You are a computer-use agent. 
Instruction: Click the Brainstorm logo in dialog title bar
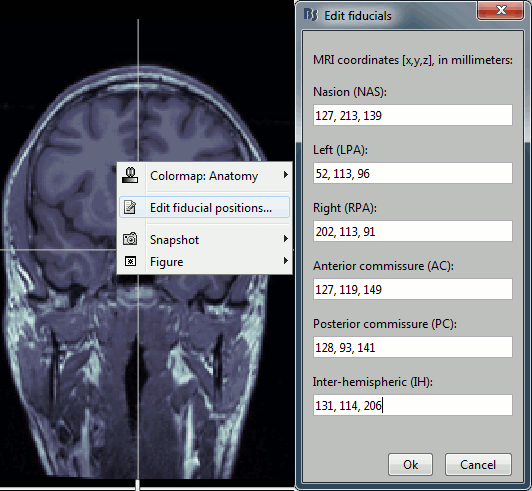point(311,15)
